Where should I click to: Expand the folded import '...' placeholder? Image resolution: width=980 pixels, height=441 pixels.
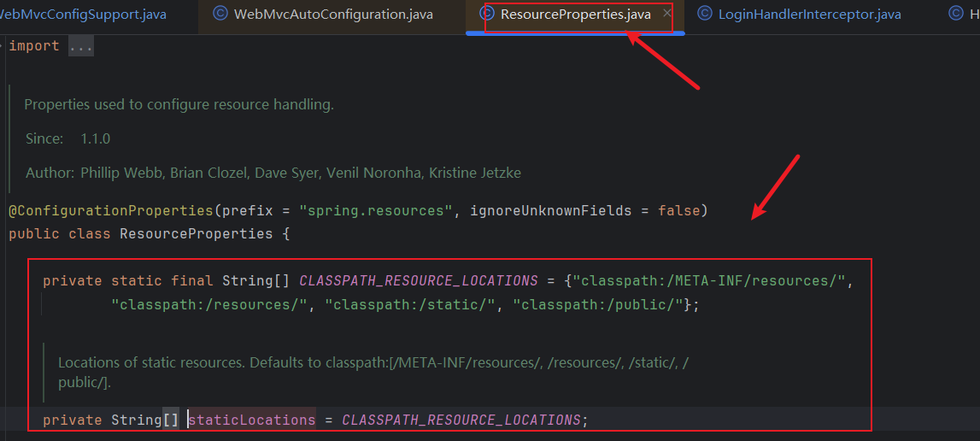(80, 46)
